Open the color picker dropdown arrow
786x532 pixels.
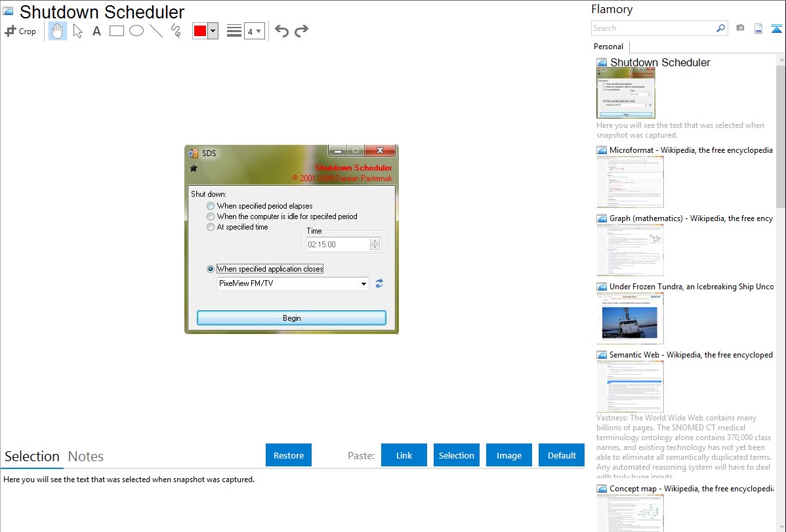(x=213, y=31)
